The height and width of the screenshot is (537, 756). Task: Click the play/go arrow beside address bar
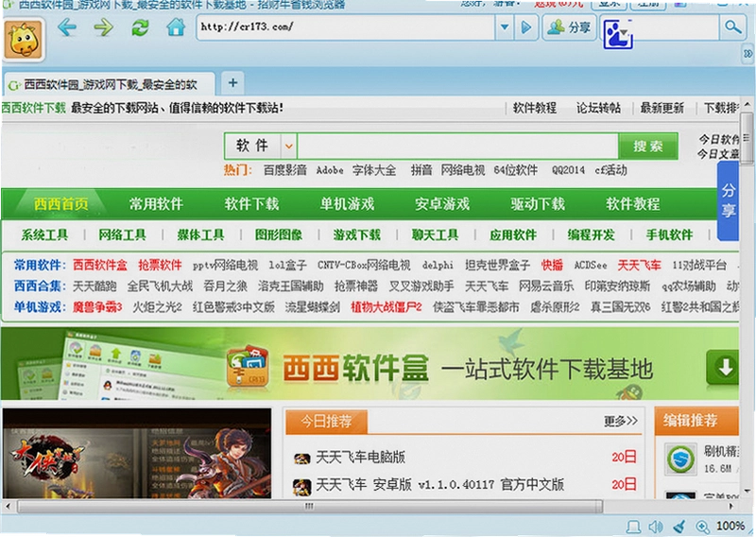pos(526,27)
